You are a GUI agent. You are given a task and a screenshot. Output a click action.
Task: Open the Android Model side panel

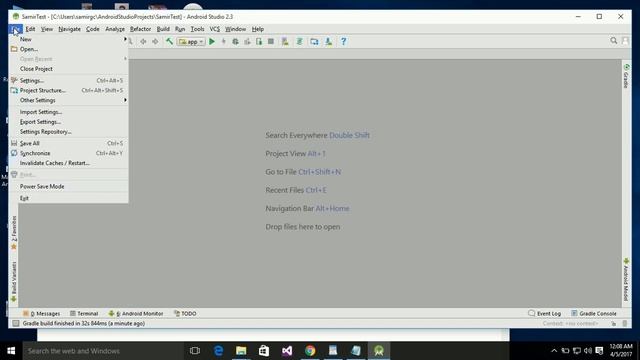click(626, 280)
